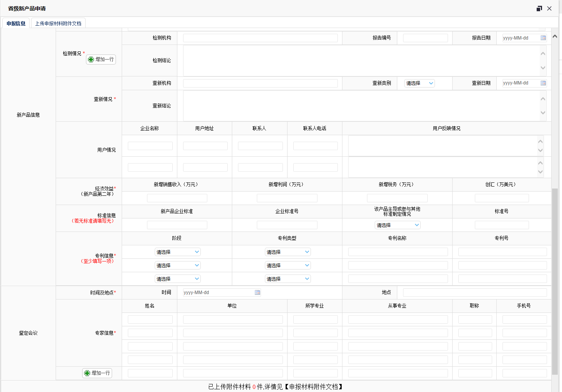Click the 若无标准请填写无 red note
Screen dimensions: 562x392
tap(93, 221)
